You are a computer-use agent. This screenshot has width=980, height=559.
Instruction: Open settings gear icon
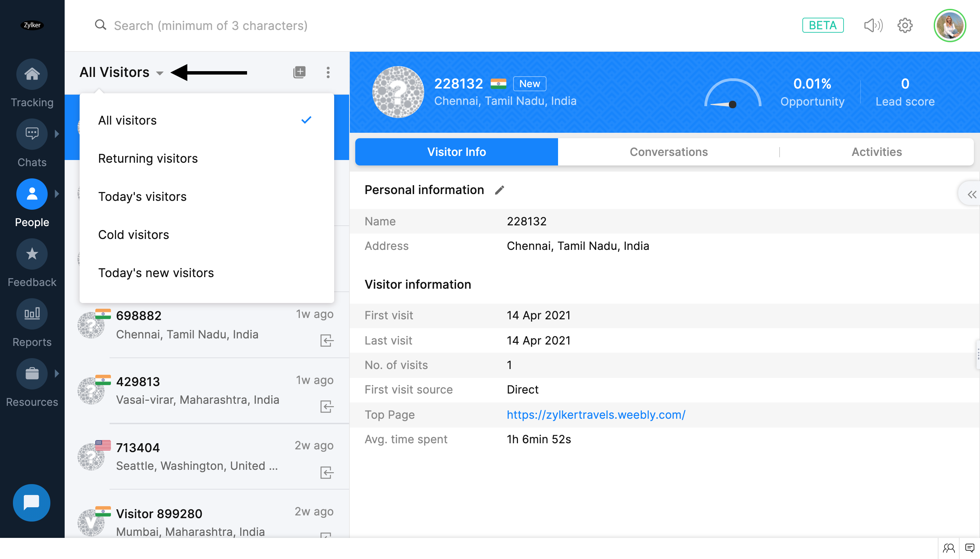click(x=905, y=26)
